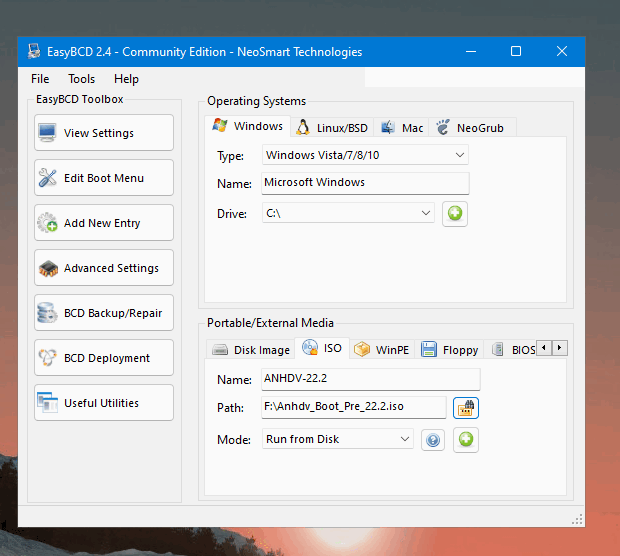Open the View Settings toolbox button
This screenshot has height=556, width=620.
tap(104, 133)
